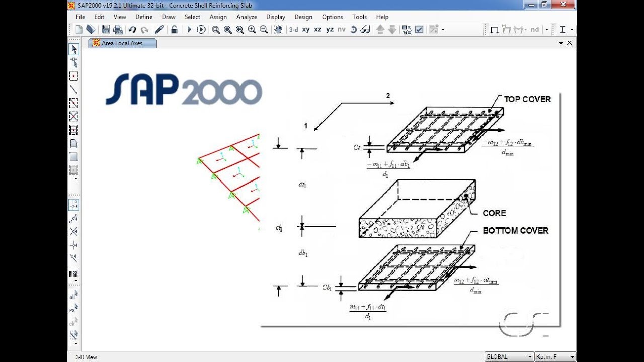Open the Draw menu
644x362 pixels.
(169, 17)
